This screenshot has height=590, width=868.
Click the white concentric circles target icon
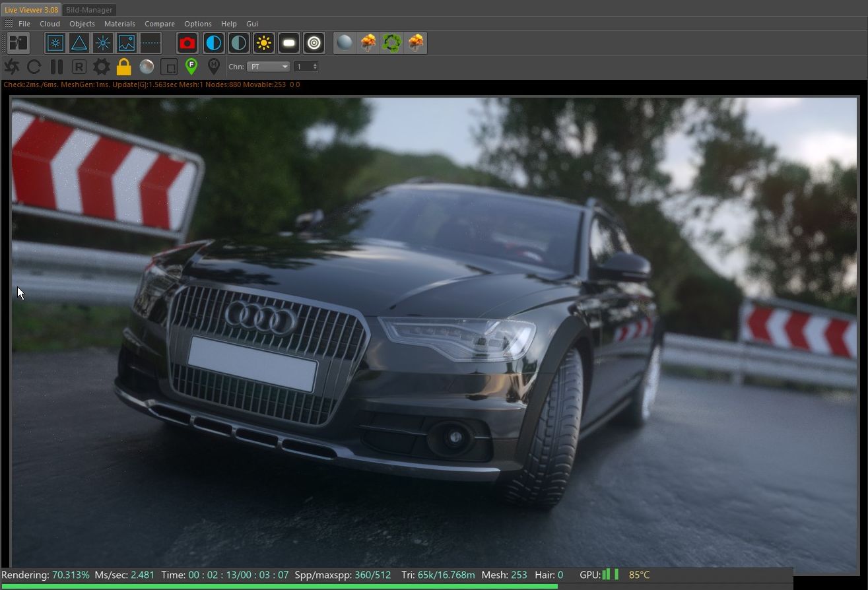(314, 44)
